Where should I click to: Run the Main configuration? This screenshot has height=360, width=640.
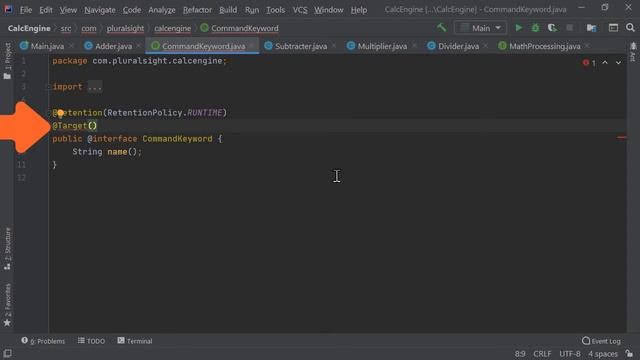(x=518, y=28)
